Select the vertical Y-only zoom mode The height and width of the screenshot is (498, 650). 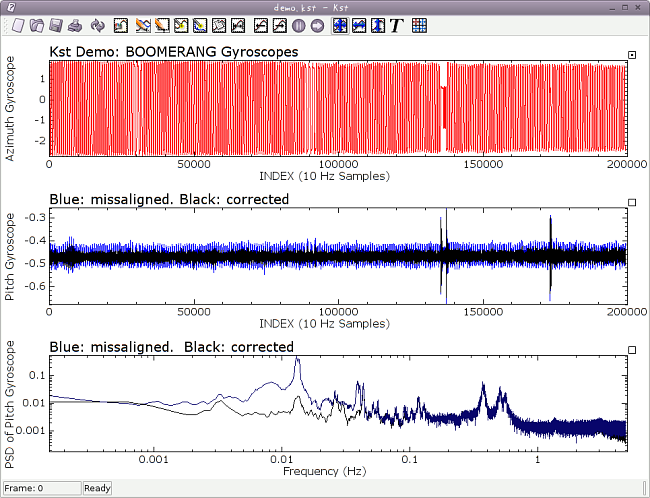(x=378, y=25)
